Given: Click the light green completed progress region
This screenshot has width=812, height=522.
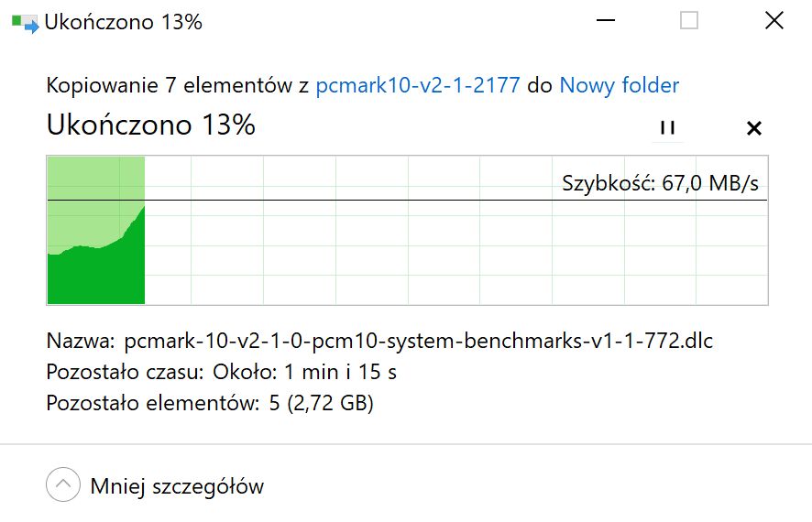Looking at the screenshot, I should [96, 197].
